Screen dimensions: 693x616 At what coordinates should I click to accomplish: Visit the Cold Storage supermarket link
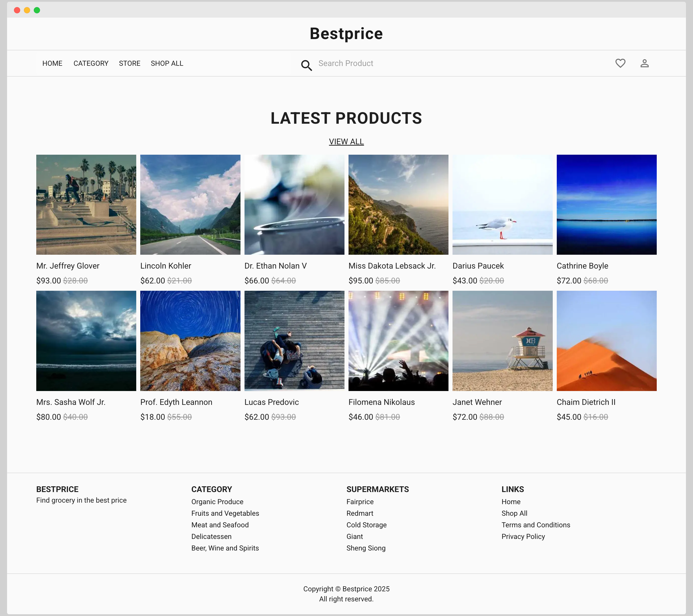[x=366, y=525]
